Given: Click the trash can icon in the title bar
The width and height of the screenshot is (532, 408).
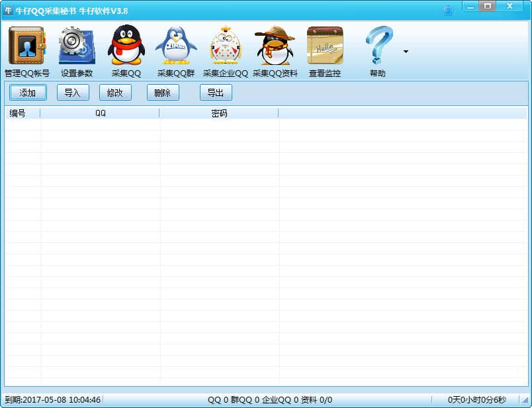Looking at the screenshot, I should (x=448, y=10).
